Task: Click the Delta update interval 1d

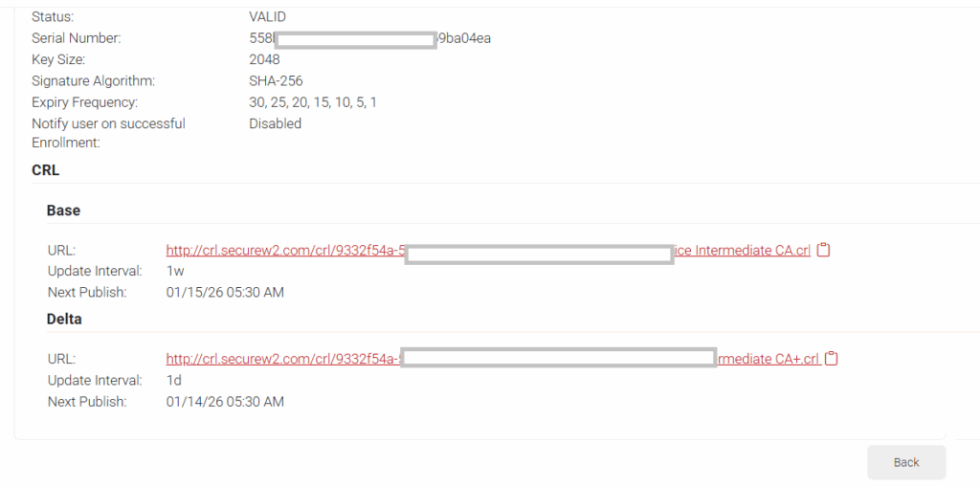Action: pos(174,381)
